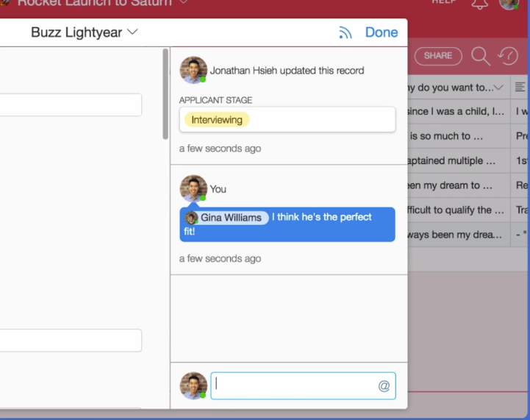530x420 pixels.
Task: Click Jonathan Hsieh's avatar on update entry
Action: pyautogui.click(x=193, y=70)
